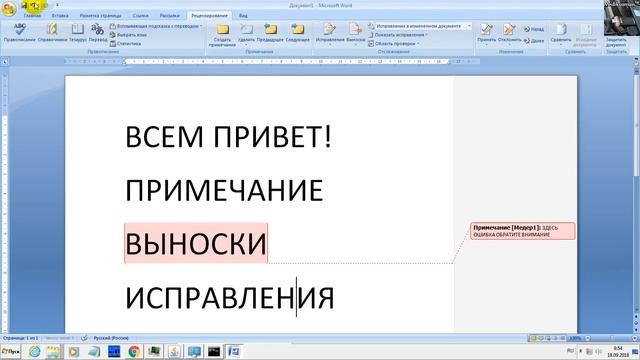
Task: Click Выбрать язык set language
Action: coord(128,35)
